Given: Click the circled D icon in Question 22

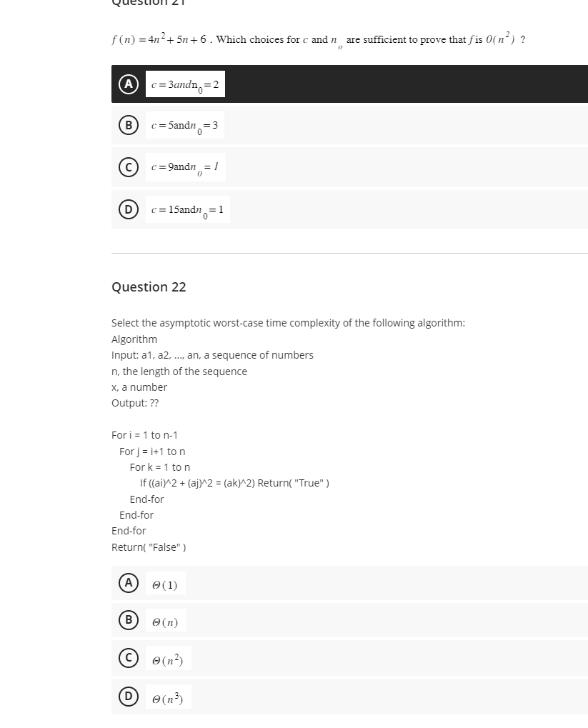Looking at the screenshot, I should point(128,695).
